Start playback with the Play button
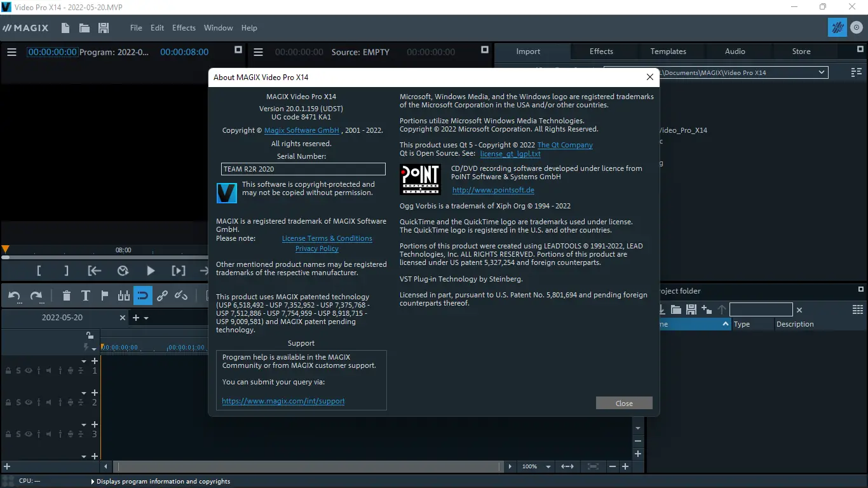Screen dimensions: 868x488 [x=151, y=271]
